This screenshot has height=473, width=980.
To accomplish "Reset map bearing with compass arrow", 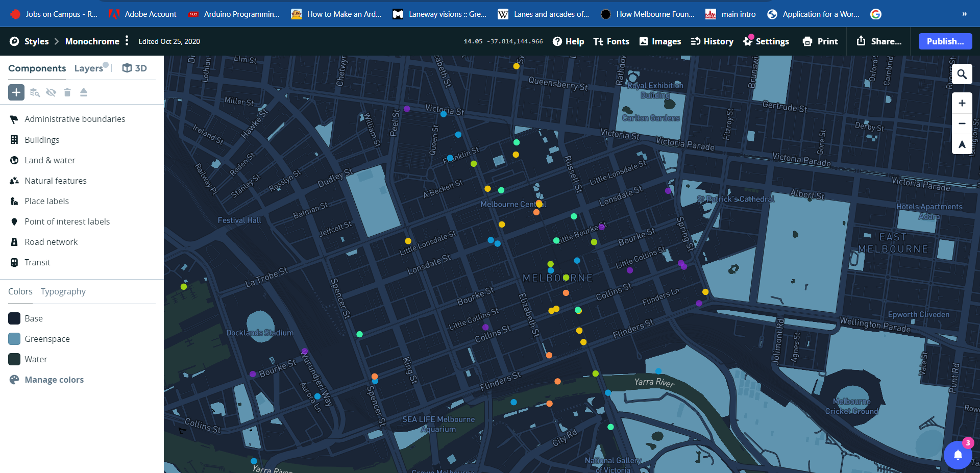I will [x=962, y=144].
